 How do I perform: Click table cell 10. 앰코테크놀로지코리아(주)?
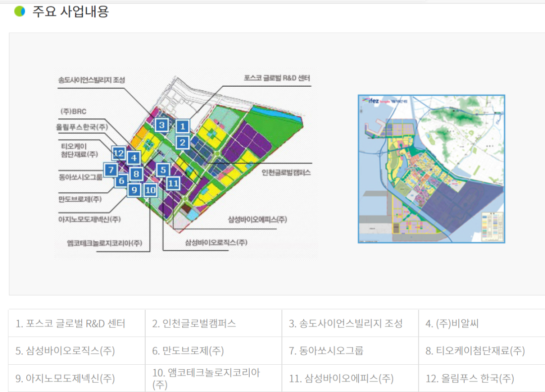(x=214, y=378)
